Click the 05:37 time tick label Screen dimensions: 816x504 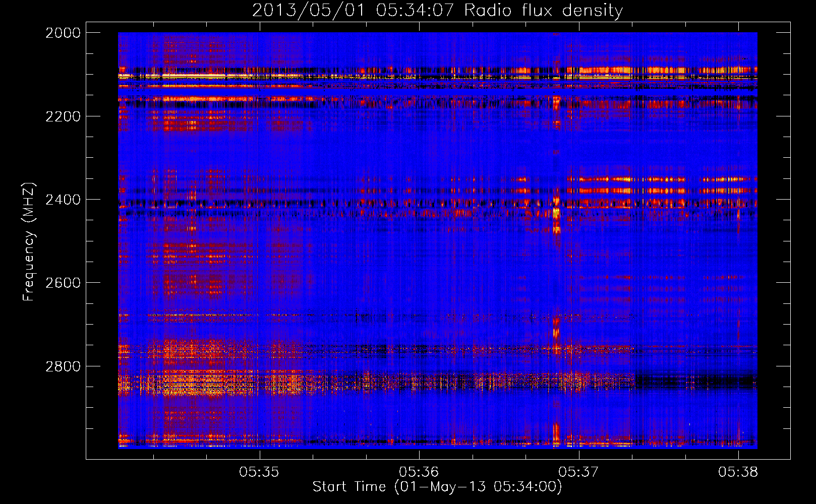[x=578, y=472]
